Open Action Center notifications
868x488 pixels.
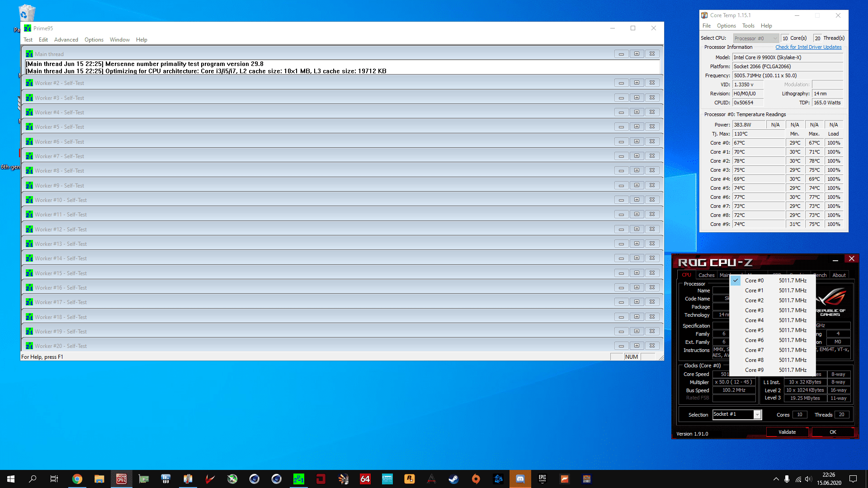click(853, 479)
